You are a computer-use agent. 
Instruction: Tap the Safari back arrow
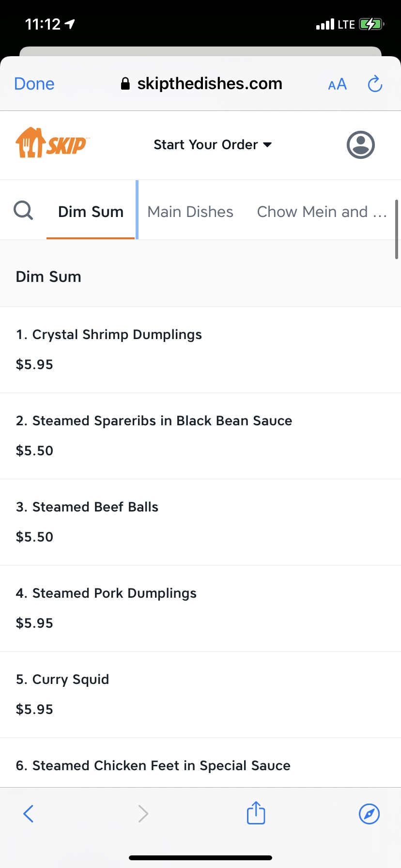pos(29,813)
